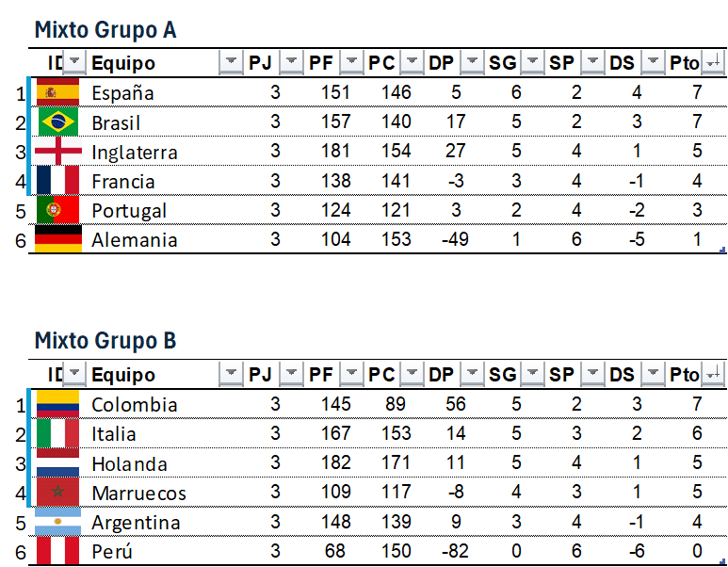The image size is (728, 567).
Task: Click the Portugal flag icon
Action: [57, 210]
